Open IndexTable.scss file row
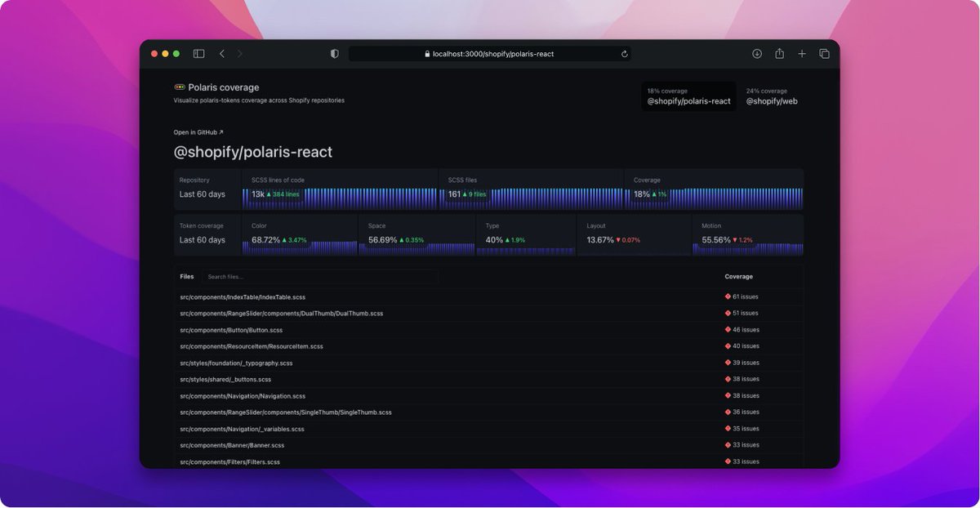Viewport: 980px width, 508px height. click(x=488, y=297)
